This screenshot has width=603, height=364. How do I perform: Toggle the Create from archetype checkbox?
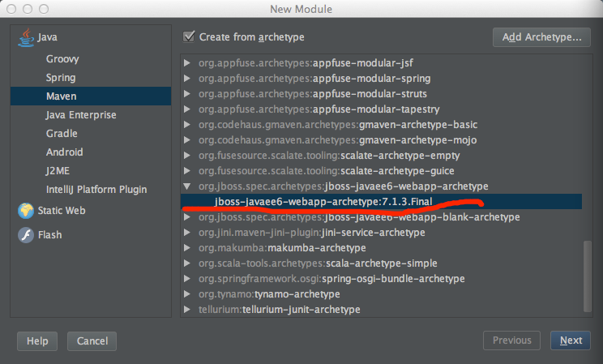click(x=188, y=36)
